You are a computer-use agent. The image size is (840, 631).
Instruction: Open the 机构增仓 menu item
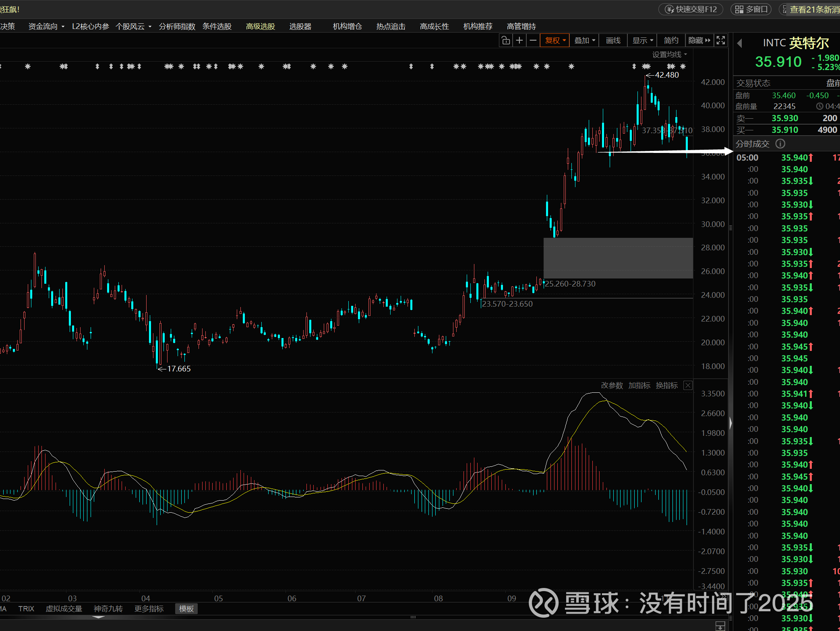pyautogui.click(x=347, y=27)
